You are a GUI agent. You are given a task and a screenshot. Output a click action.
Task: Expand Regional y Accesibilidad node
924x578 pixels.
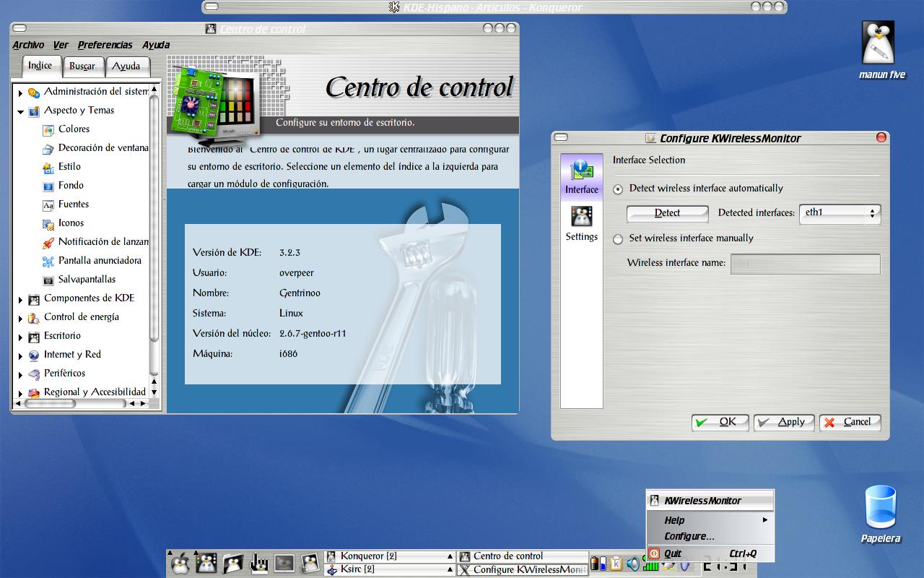pyautogui.click(x=21, y=394)
